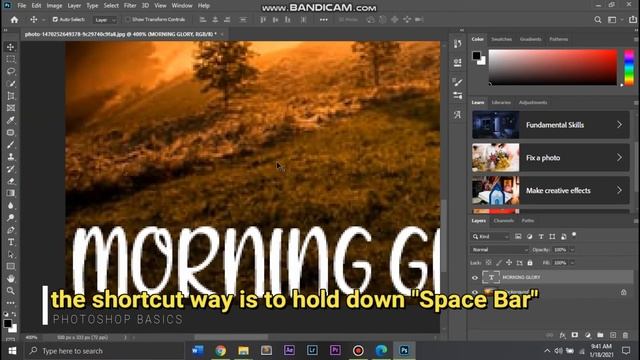Select the Frame tool
Screen dimensions: 640x360
(11, 108)
